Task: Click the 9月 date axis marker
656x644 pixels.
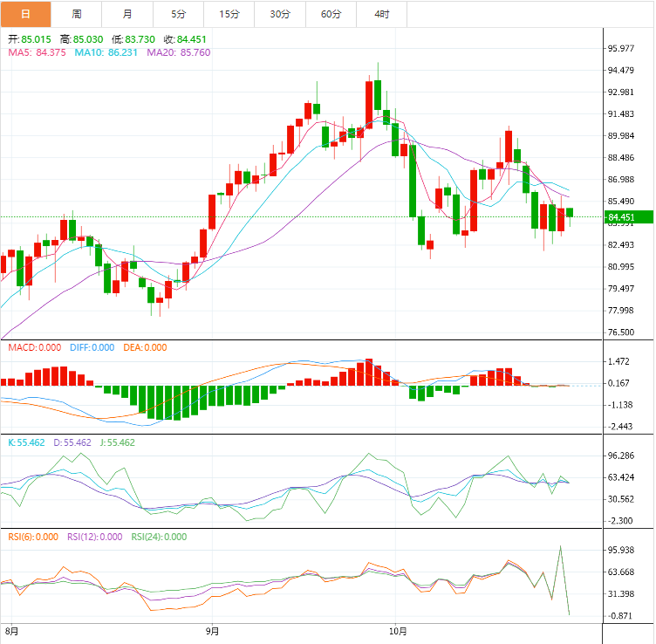Action: [213, 630]
